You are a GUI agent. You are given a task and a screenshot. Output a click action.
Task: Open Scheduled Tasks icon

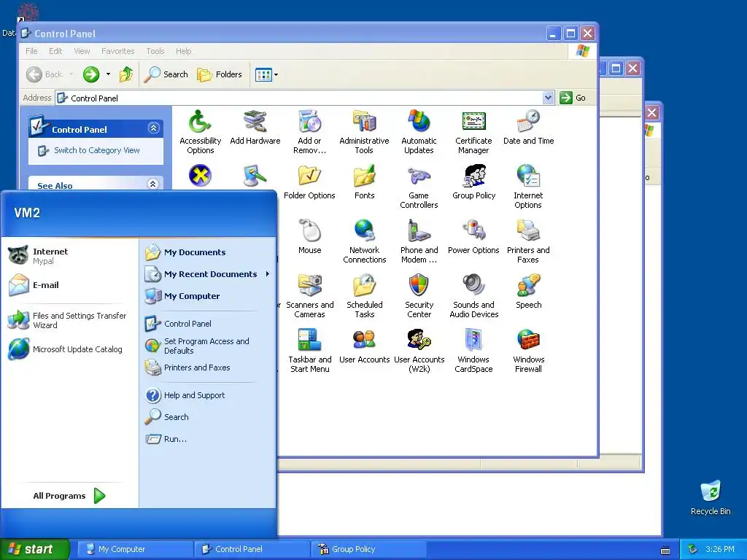pos(365,296)
